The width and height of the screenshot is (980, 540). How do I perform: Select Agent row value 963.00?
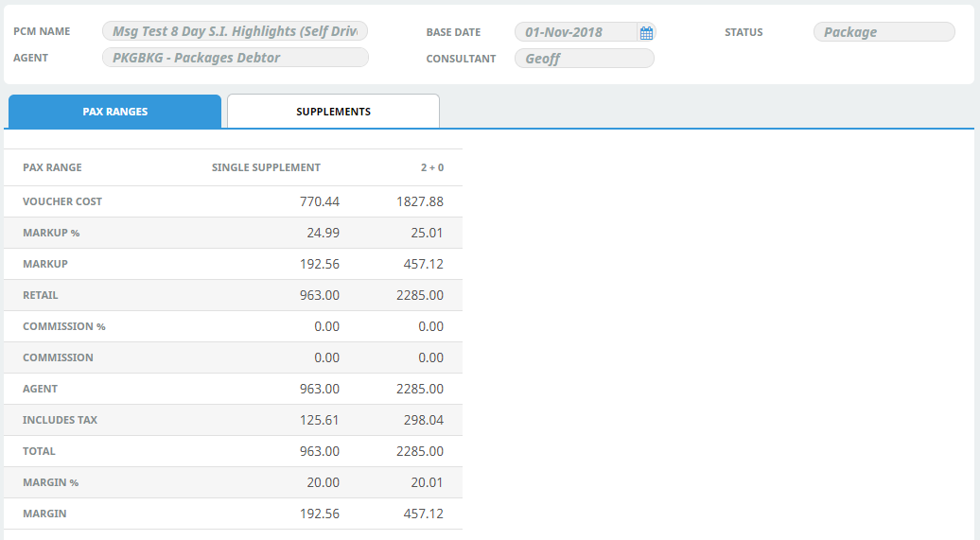coord(320,389)
